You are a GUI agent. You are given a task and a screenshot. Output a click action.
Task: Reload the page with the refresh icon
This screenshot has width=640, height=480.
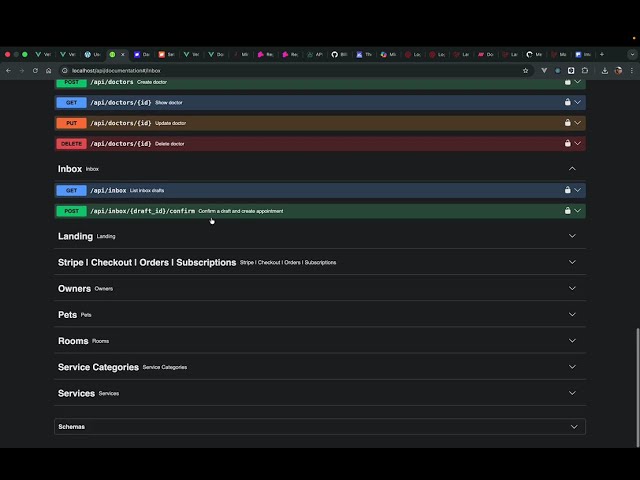click(35, 71)
